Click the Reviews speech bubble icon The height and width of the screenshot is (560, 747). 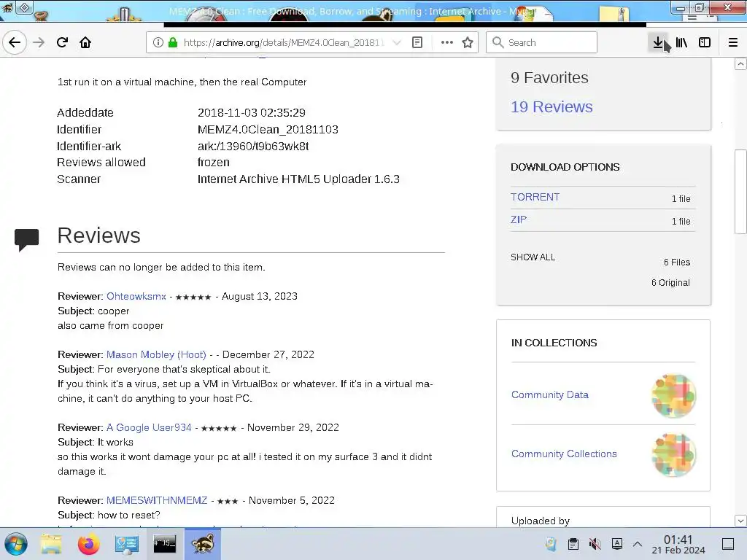(x=27, y=239)
